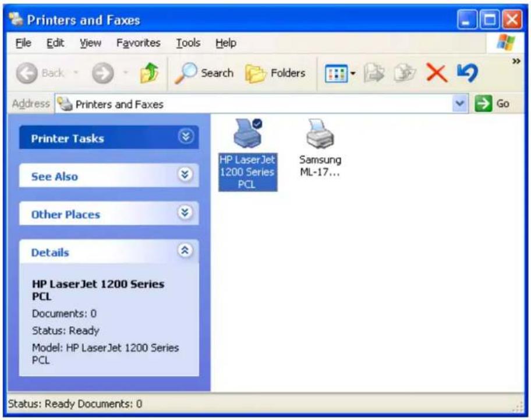Click the toolbar overflow chevron
Viewport: 531px width, 420px height.
516,62
